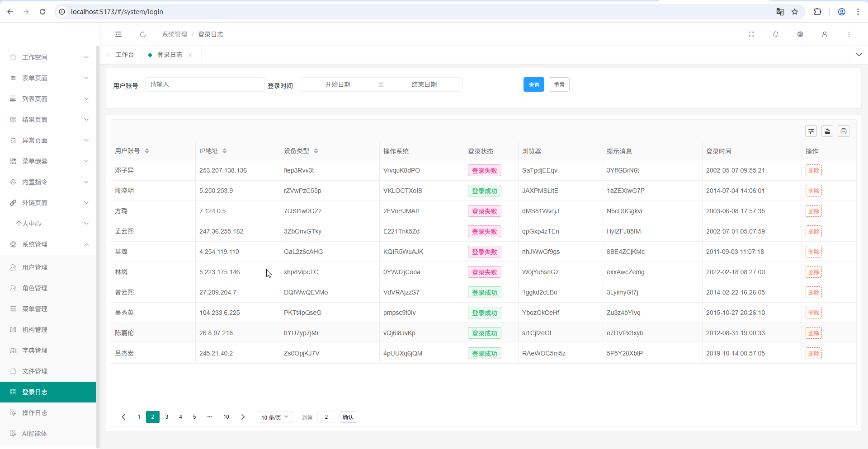Image resolution: width=868 pixels, height=449 pixels.
Task: Go to pagination page 3
Action: pos(167,417)
